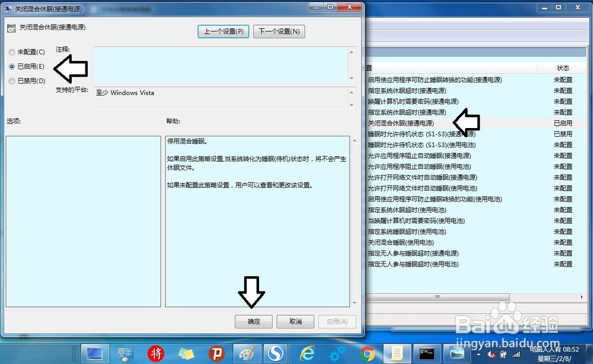Select 当唤醒计算机时需要密码(使用电池) row
The height and width of the screenshot is (364, 593).
[x=416, y=221]
